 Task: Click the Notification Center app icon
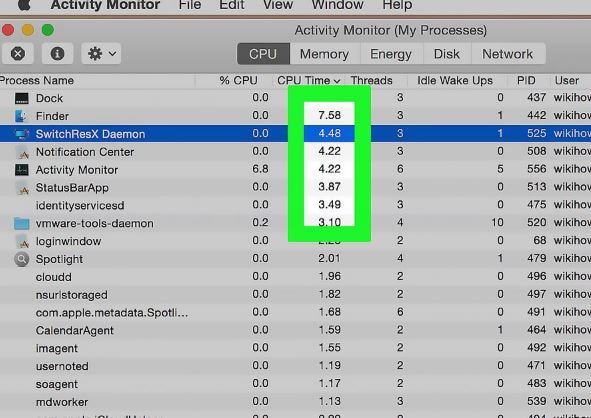pyautogui.click(x=22, y=152)
